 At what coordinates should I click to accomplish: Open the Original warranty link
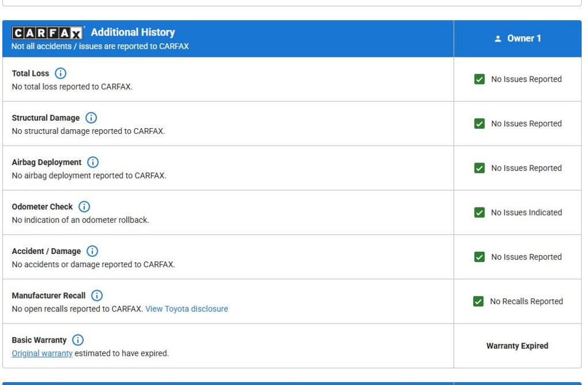pos(42,353)
